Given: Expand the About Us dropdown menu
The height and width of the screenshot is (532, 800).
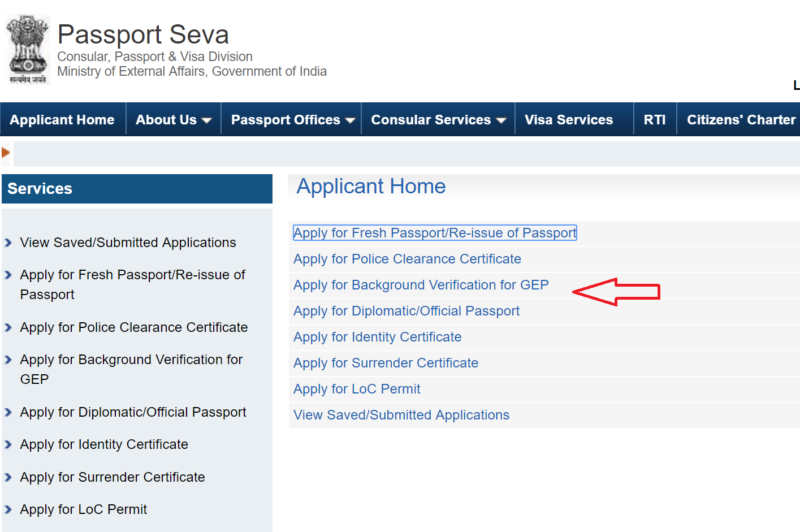Looking at the screenshot, I should click(173, 120).
